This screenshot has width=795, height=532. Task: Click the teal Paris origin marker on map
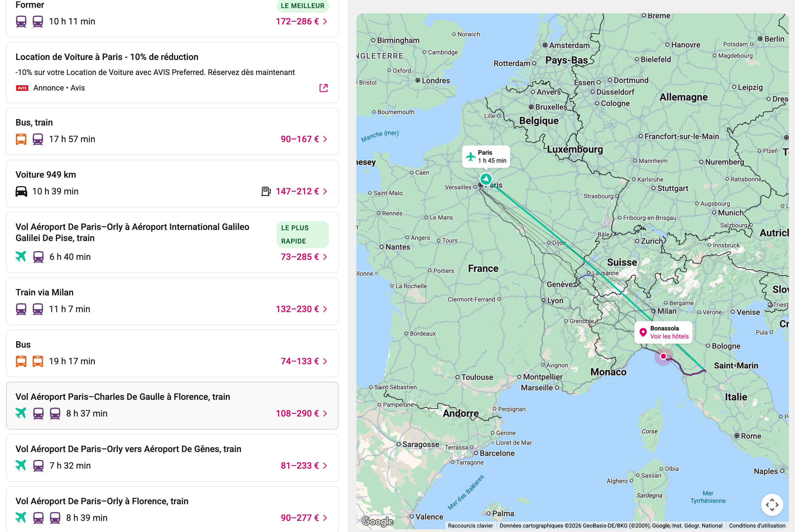coord(486,179)
